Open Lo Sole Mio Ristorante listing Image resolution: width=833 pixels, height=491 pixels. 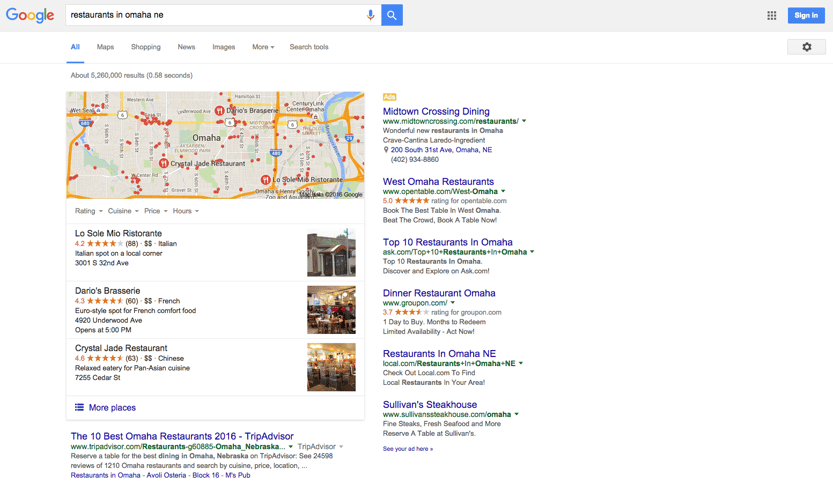coord(118,233)
